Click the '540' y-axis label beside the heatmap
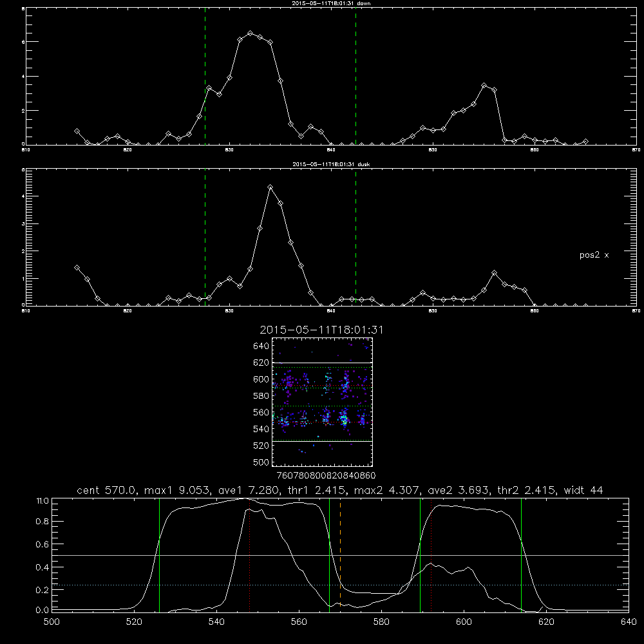 tap(261, 429)
